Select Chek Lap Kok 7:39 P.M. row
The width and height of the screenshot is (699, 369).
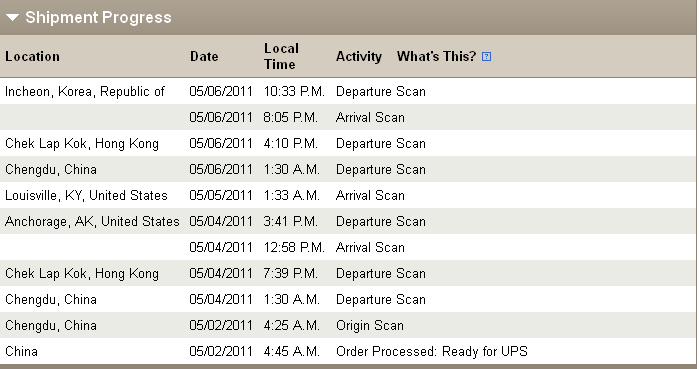click(348, 273)
